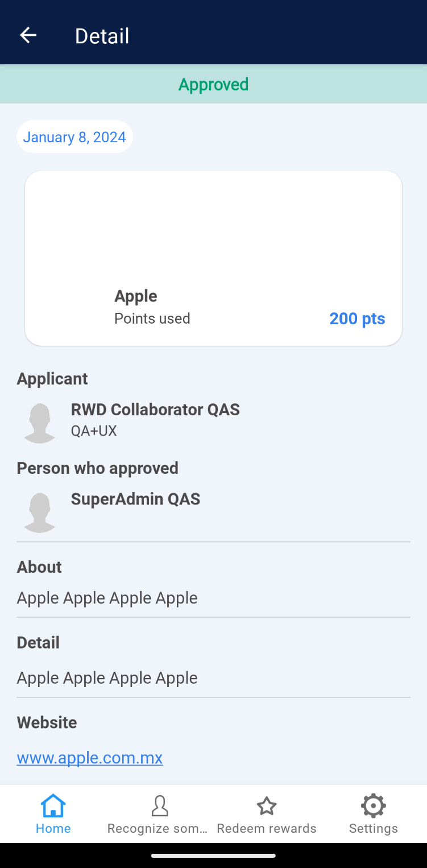Tap RWD Collaborator QAS applicant name
The height and width of the screenshot is (868, 427).
pyautogui.click(x=155, y=410)
